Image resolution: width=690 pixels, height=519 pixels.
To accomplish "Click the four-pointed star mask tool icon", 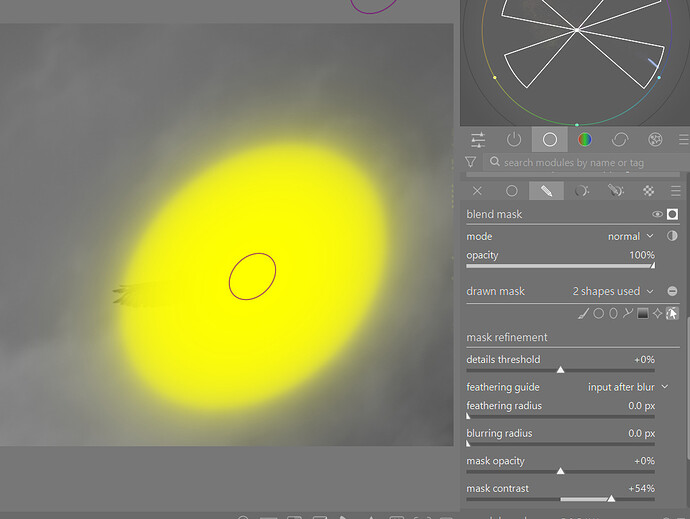I will (x=657, y=313).
